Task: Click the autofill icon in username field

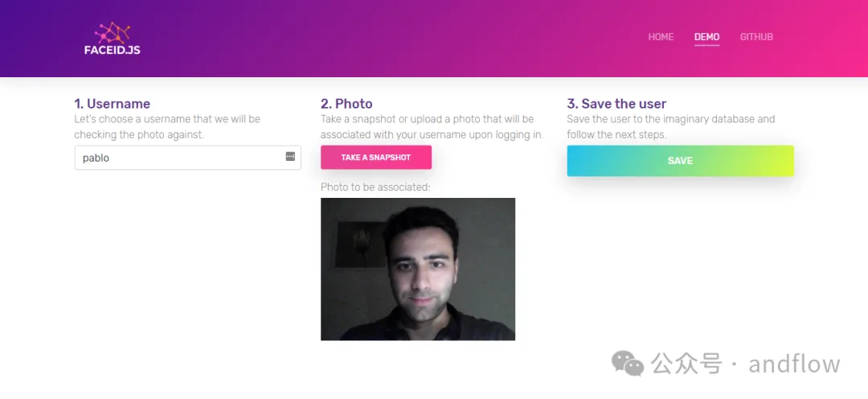Action: pyautogui.click(x=290, y=156)
